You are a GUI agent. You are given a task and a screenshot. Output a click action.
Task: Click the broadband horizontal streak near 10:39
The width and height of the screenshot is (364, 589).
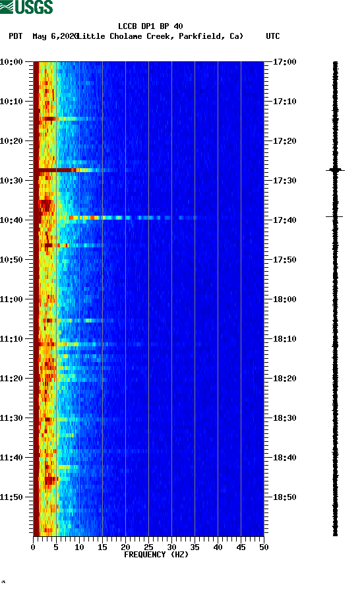131,218
